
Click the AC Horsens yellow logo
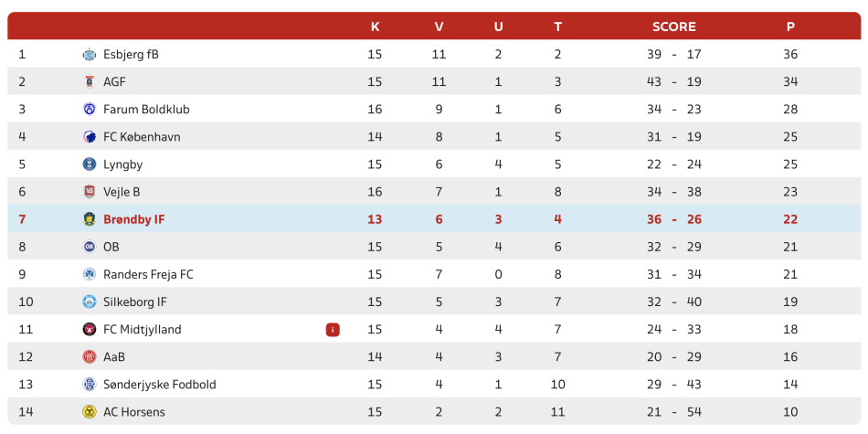click(x=90, y=412)
